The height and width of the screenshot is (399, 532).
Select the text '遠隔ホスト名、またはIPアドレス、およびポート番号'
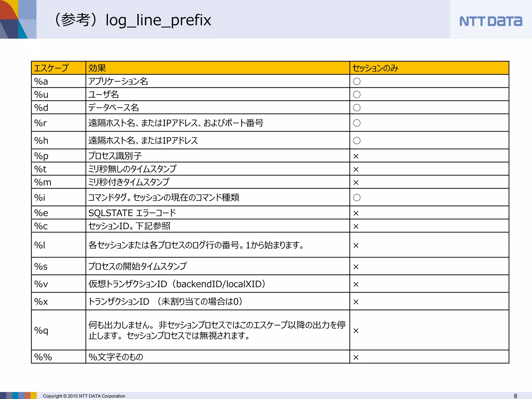point(176,123)
